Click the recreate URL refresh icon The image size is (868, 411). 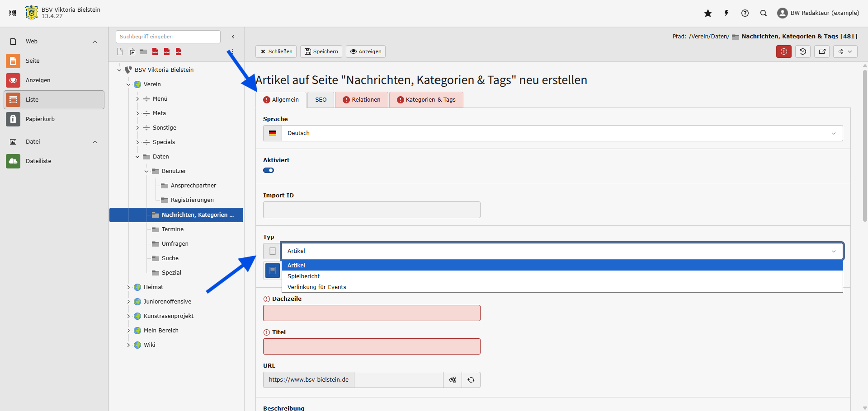pos(471,380)
